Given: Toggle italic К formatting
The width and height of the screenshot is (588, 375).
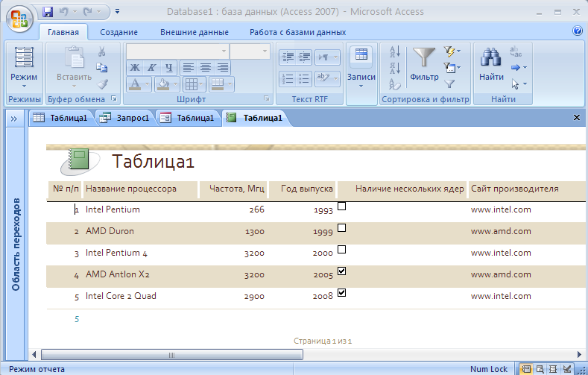Looking at the screenshot, I should click(x=151, y=68).
